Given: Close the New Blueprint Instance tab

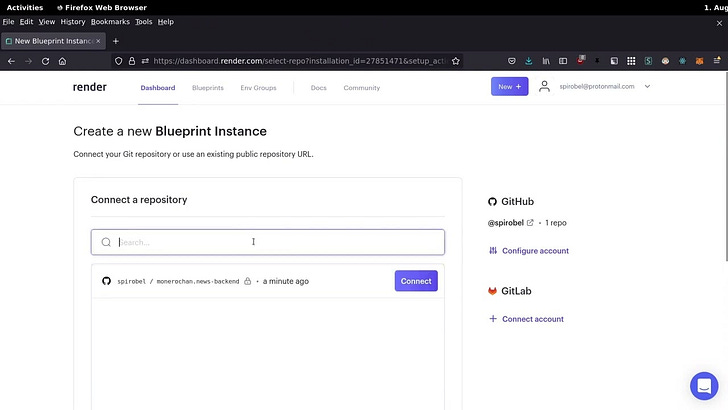Looking at the screenshot, I should (x=98, y=41).
